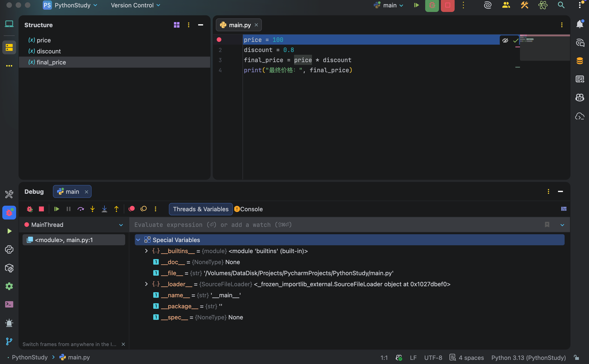Open the Terminal tool window
The width and height of the screenshot is (589, 364).
point(9,305)
